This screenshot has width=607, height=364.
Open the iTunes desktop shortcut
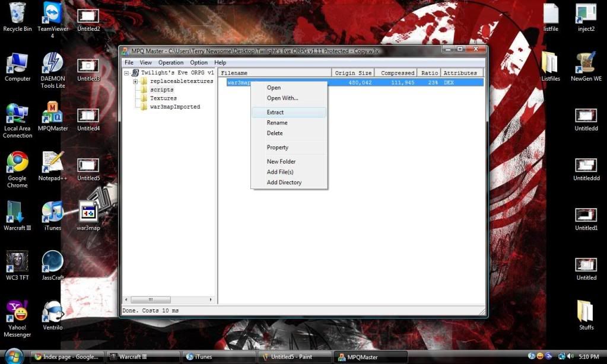53,216
